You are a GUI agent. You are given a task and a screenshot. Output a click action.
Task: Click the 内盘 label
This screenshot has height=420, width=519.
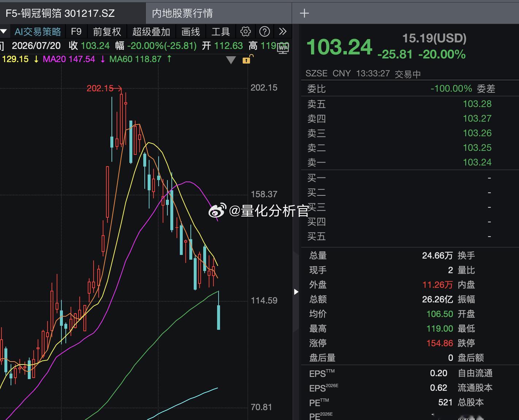pos(466,285)
